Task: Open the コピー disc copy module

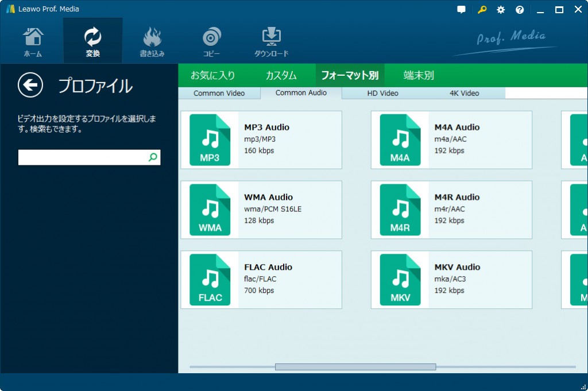Action: click(x=211, y=41)
